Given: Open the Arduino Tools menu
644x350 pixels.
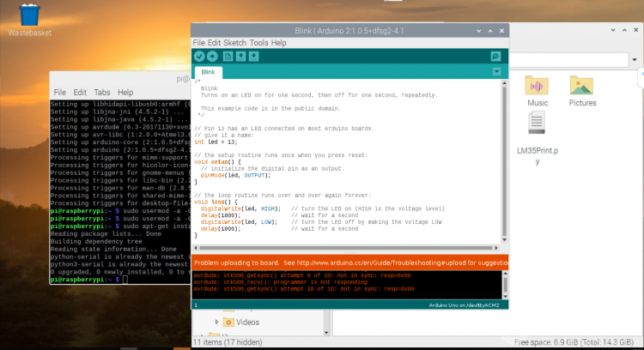Looking at the screenshot, I should [258, 43].
